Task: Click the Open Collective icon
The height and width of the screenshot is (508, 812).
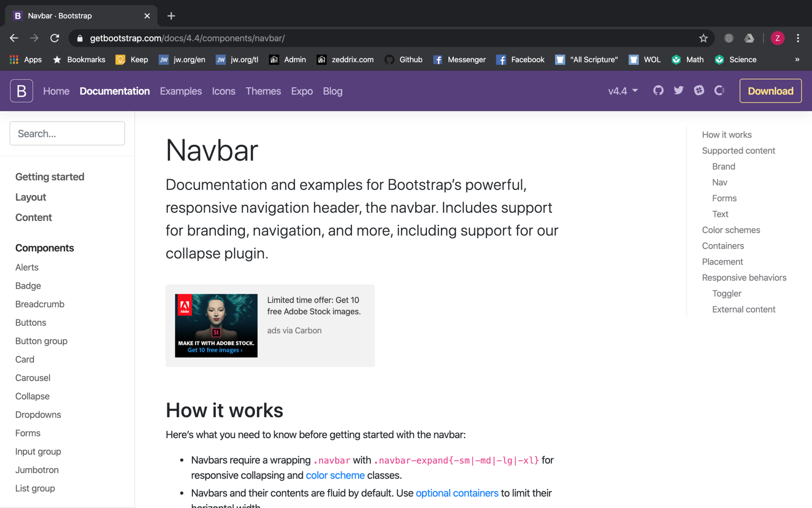Action: [x=720, y=90]
